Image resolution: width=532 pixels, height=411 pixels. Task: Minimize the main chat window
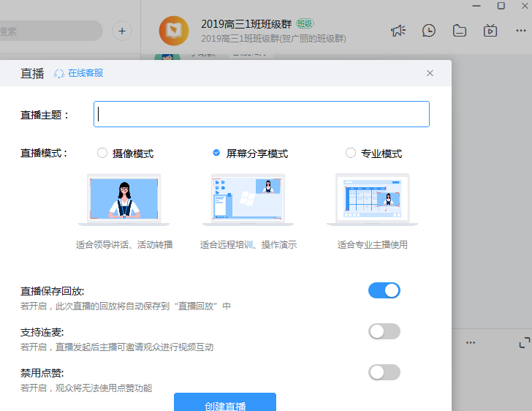(476, 6)
